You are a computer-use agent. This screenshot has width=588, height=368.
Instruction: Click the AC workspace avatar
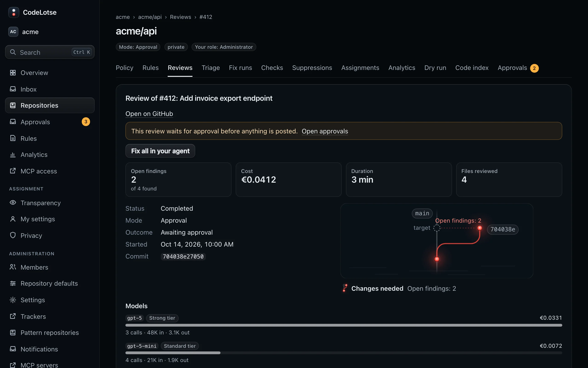point(13,32)
